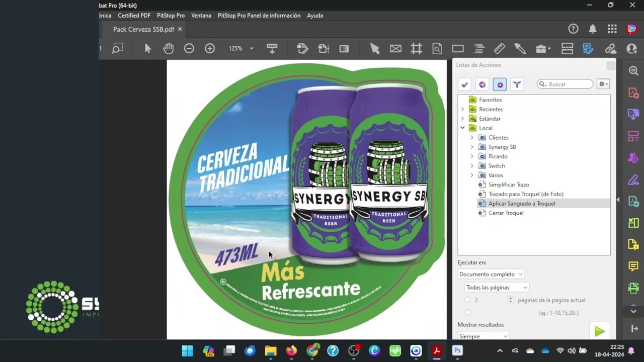Select the rectangle shape tool
The width and height of the screenshot is (644, 362).
458,49
